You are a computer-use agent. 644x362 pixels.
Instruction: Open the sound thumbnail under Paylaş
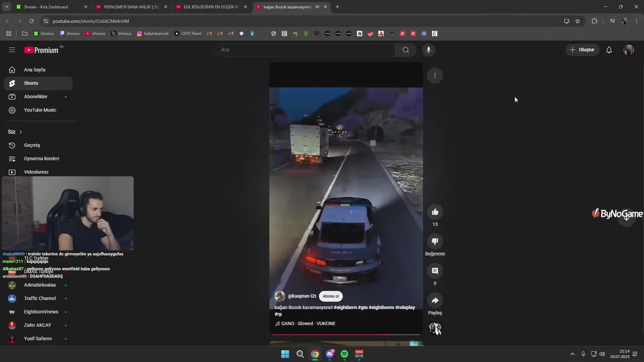[x=435, y=329]
